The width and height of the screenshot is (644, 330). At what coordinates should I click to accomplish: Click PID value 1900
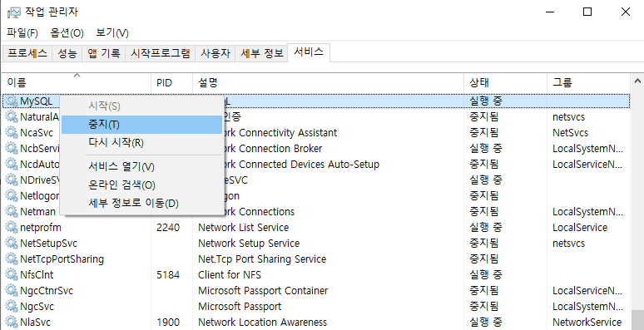[168, 323]
